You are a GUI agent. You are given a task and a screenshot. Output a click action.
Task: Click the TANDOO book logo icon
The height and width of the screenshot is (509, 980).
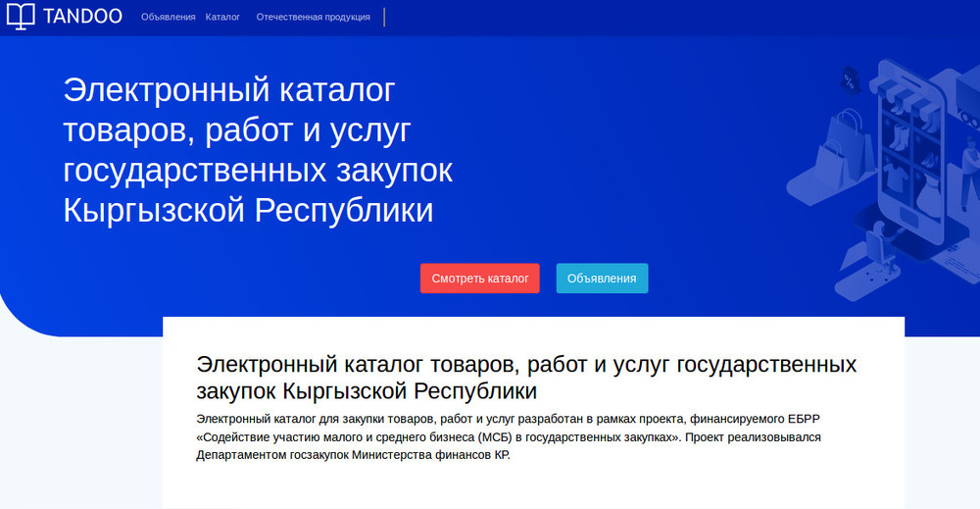pos(20,17)
